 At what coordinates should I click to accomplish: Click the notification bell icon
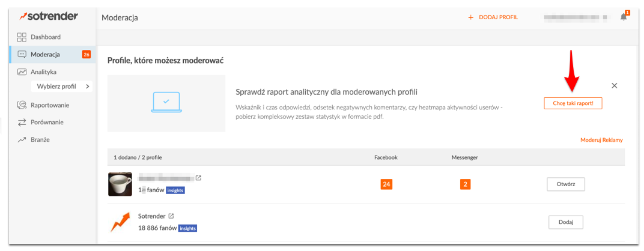tap(624, 17)
